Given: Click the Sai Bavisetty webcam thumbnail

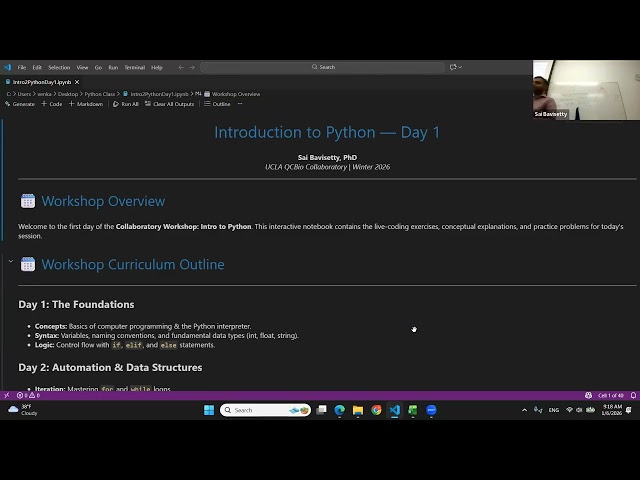Looking at the screenshot, I should 586,90.
